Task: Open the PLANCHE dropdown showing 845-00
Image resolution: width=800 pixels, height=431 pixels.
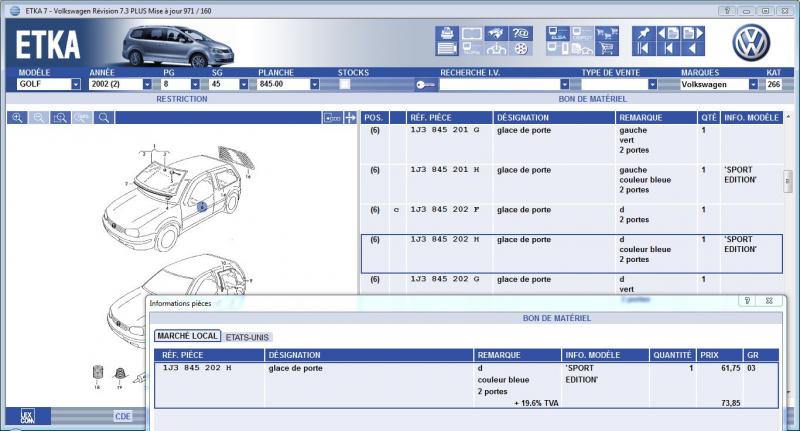Action: coord(315,84)
